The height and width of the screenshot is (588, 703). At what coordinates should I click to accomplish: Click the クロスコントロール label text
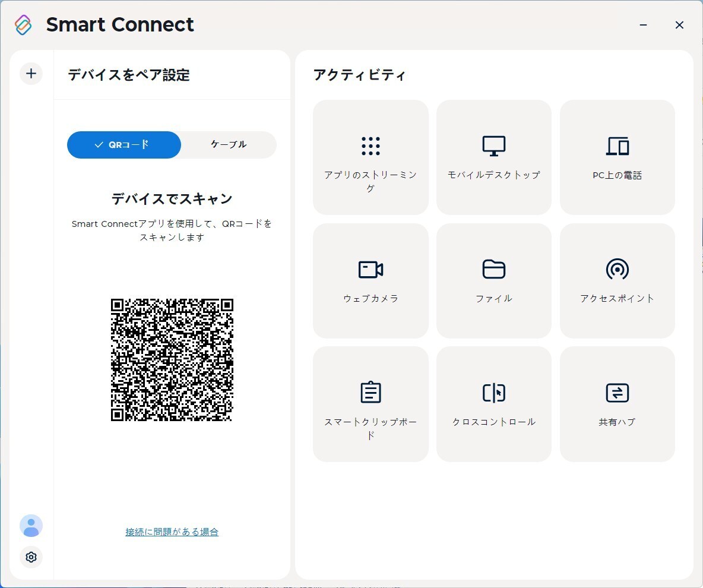pos(494,422)
